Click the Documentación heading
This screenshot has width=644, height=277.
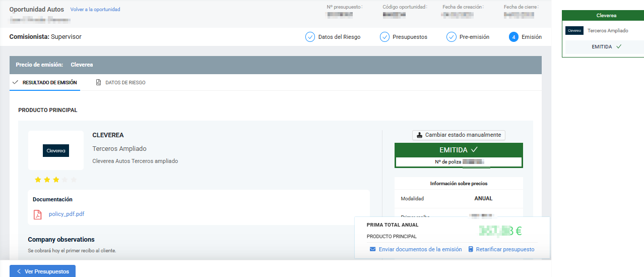[x=52, y=199]
